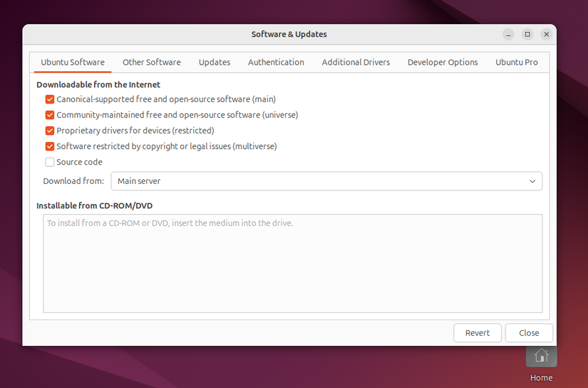Open the Download from server dropdown
The width and height of the screenshot is (588, 388).
pyautogui.click(x=326, y=181)
